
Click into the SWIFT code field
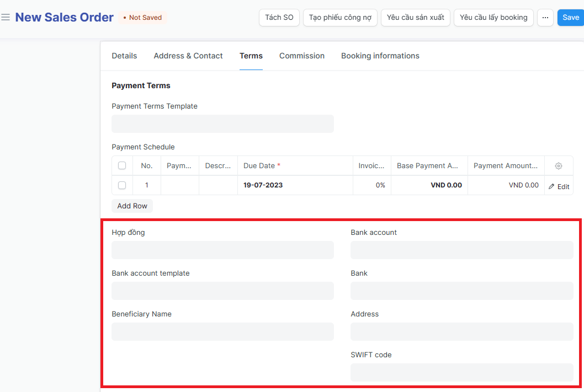point(461,372)
